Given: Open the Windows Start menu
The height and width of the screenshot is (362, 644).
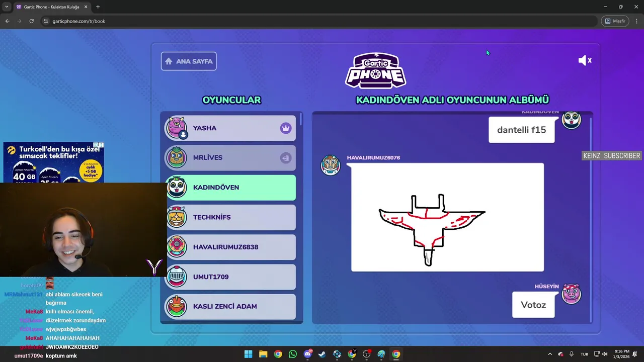Looking at the screenshot, I should coord(248,354).
